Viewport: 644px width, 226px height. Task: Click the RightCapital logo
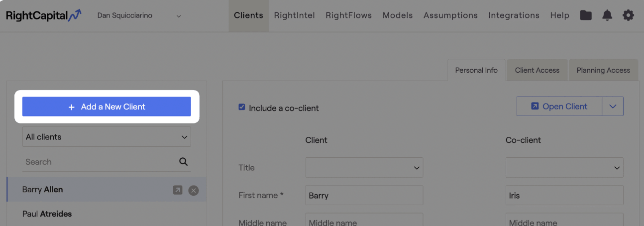click(44, 15)
